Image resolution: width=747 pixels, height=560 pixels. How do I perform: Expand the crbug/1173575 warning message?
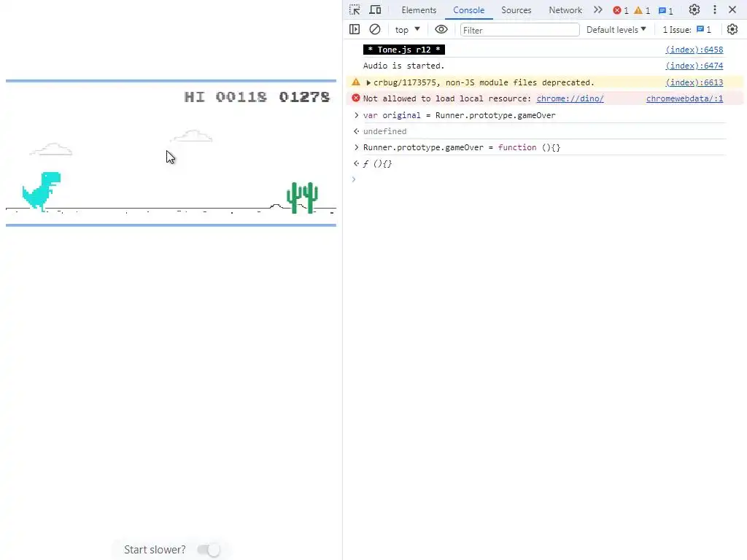click(x=368, y=82)
